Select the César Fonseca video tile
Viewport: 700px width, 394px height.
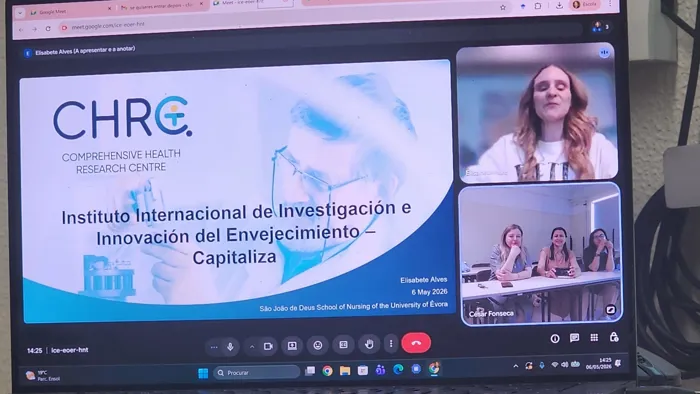click(541, 254)
